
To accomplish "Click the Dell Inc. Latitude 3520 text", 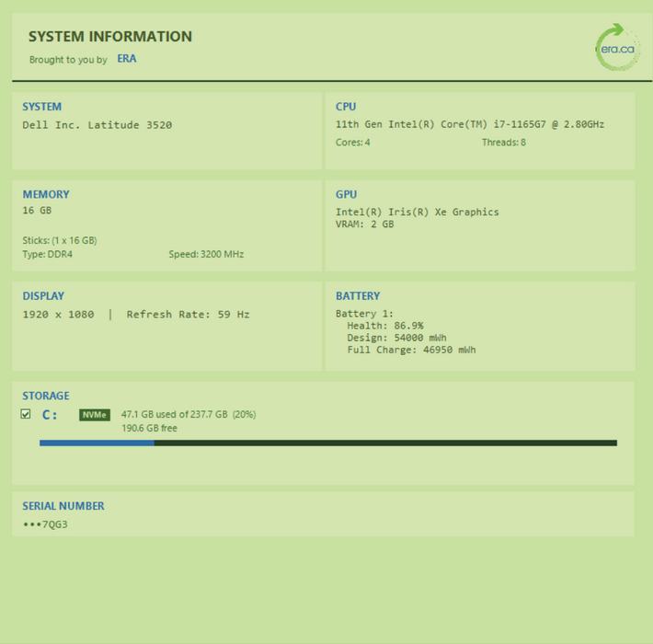I will (97, 125).
